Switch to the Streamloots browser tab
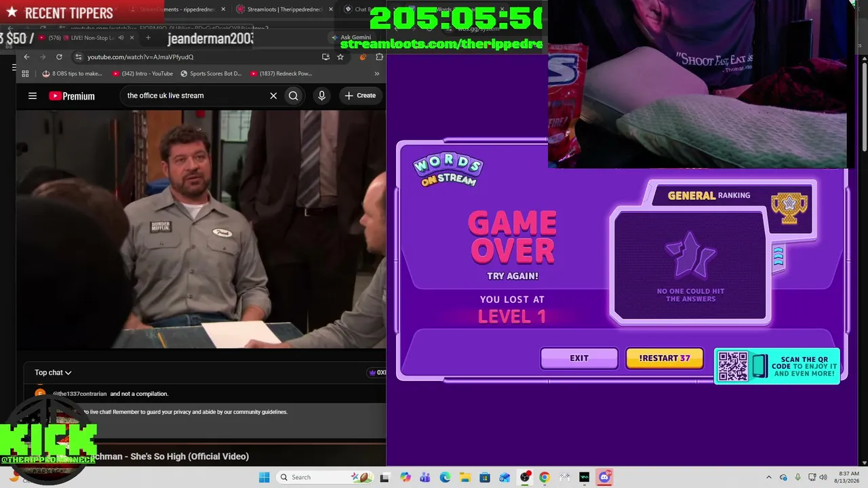 (283, 9)
